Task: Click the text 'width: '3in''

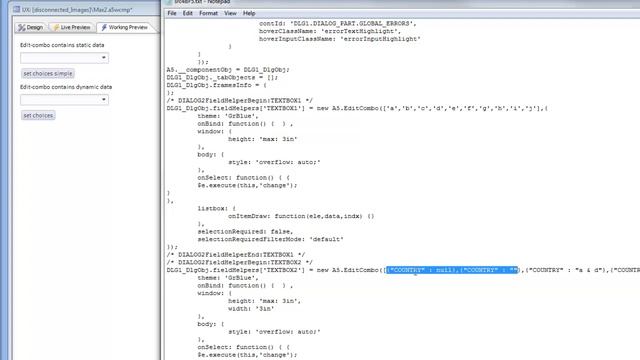Action: (251, 309)
